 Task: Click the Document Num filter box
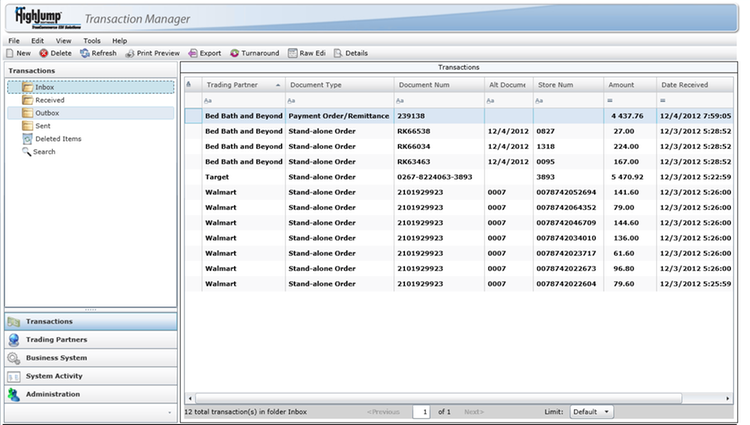[x=439, y=100]
